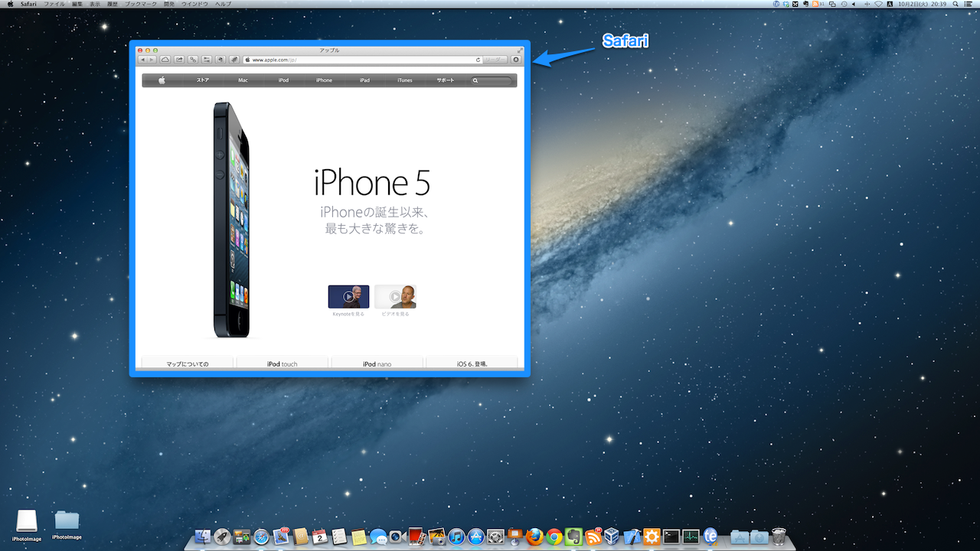Viewport: 980px width, 551px height.
Task: Click the apple.com search field
Action: (x=492, y=80)
